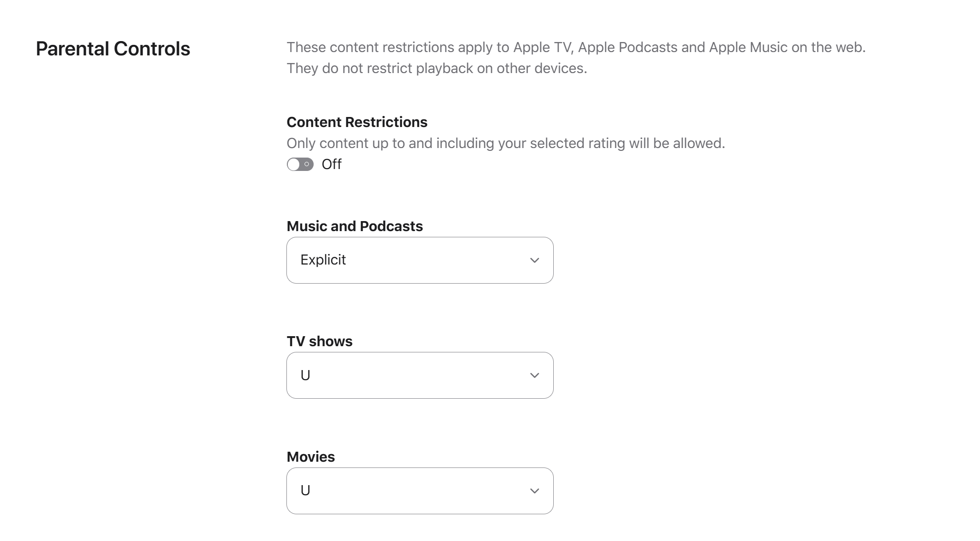
Task: Click the chevron arrow in Movies box
Action: pyautogui.click(x=535, y=491)
